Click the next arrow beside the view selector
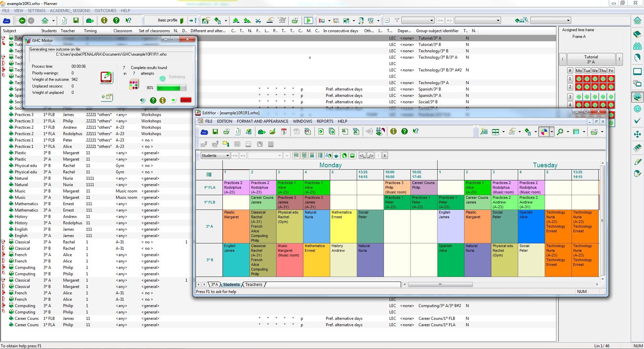The image size is (644, 349). click(243, 155)
